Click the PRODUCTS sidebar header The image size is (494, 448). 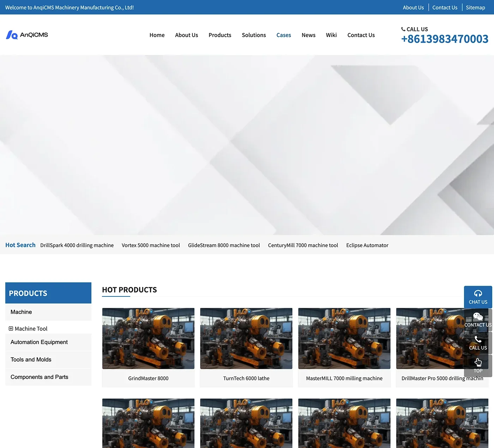(48, 293)
